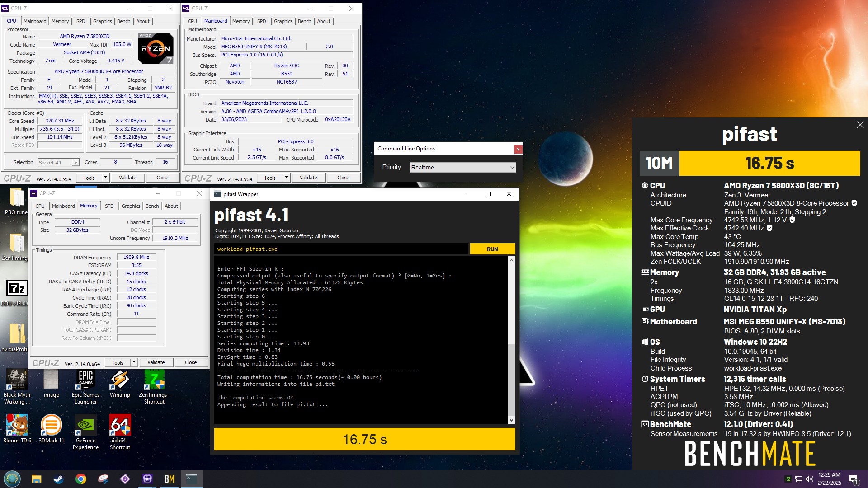This screenshot has width=868, height=488.
Task: Click the yellow RUN button in pifast
Action: click(492, 249)
